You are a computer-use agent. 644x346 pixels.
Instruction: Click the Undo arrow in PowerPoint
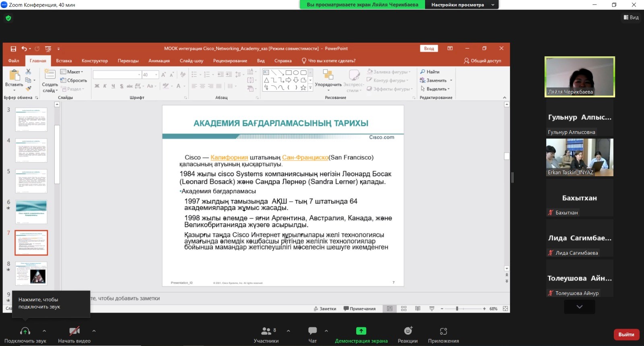coord(24,49)
